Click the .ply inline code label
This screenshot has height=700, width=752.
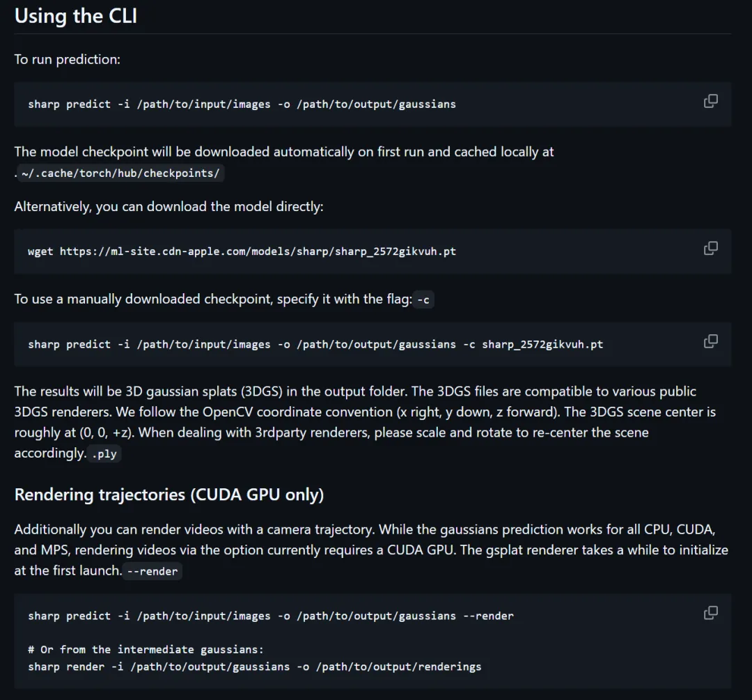pyautogui.click(x=104, y=454)
